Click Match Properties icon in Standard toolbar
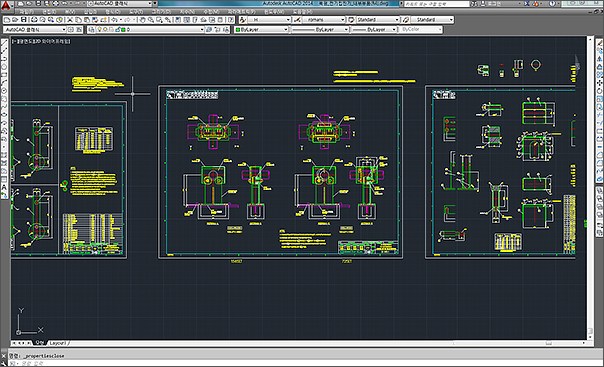The image size is (604, 367). tap(95, 20)
